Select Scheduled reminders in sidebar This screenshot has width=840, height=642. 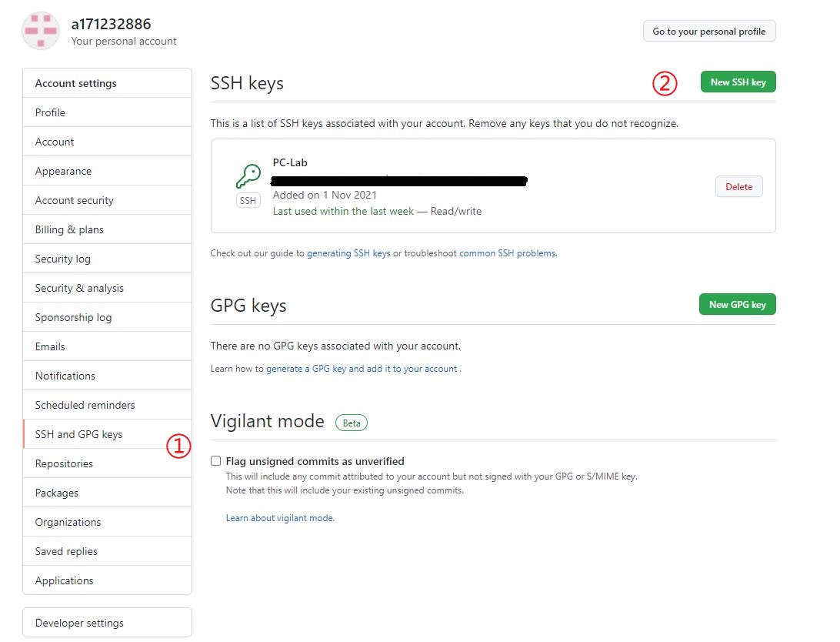point(107,405)
